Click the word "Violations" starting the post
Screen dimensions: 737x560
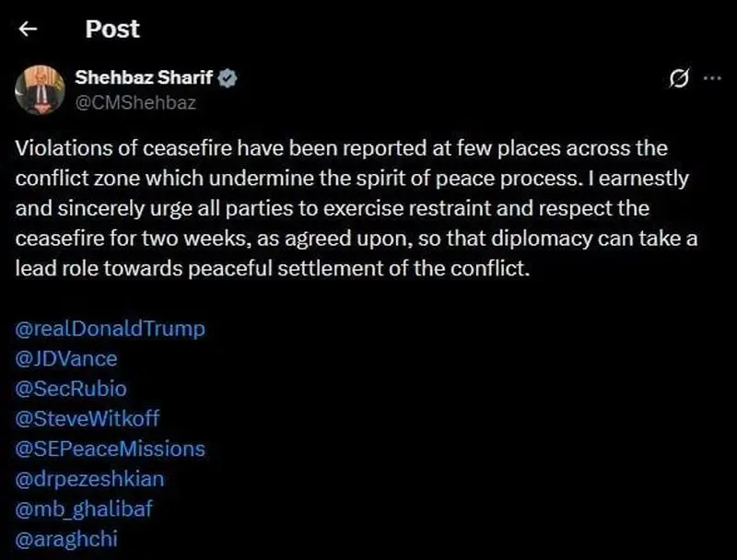(x=57, y=148)
